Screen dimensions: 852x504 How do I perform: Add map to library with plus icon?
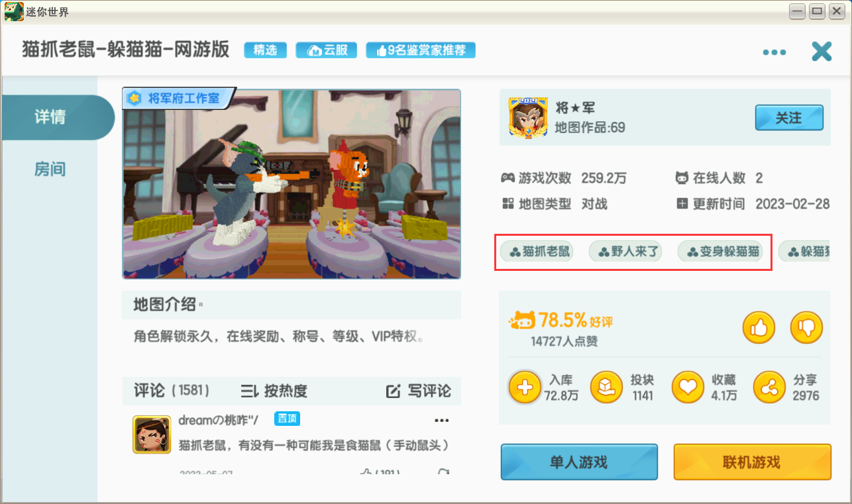[x=525, y=387]
